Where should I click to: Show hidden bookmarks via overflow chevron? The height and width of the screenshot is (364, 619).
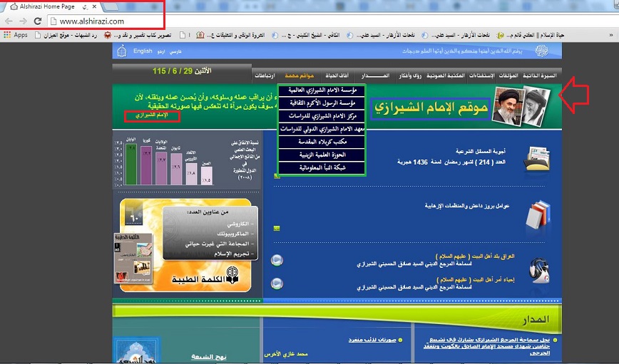pos(611,35)
